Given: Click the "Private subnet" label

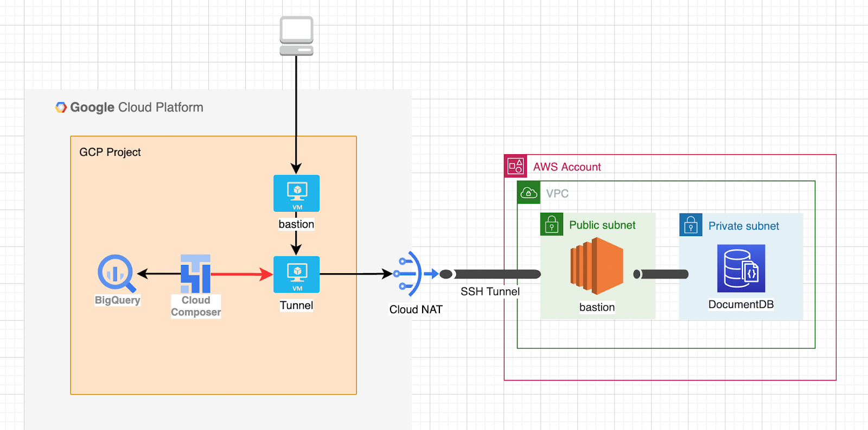Looking at the screenshot, I should click(744, 226).
